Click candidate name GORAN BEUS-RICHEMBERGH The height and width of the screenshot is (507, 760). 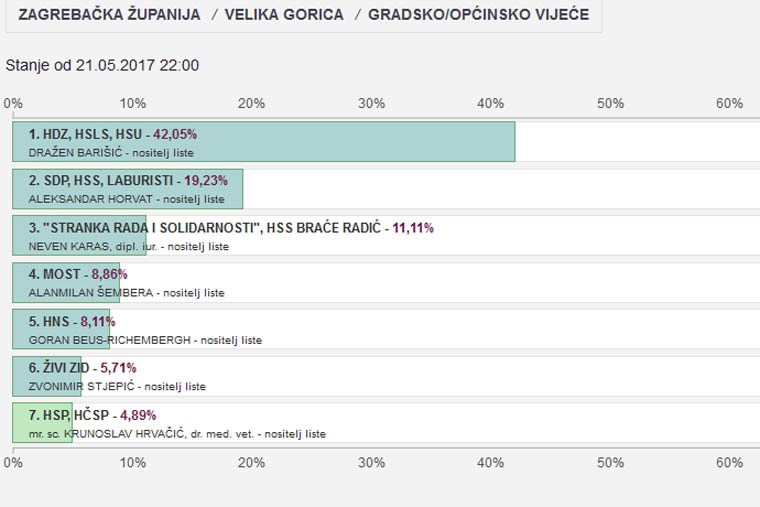pyautogui.click(x=110, y=340)
